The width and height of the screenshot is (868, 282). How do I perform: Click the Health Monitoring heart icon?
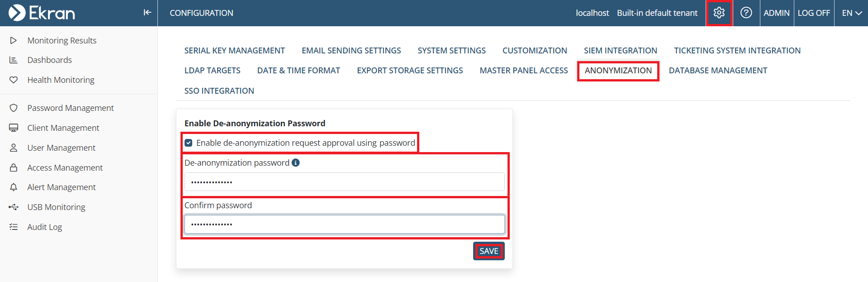click(14, 80)
